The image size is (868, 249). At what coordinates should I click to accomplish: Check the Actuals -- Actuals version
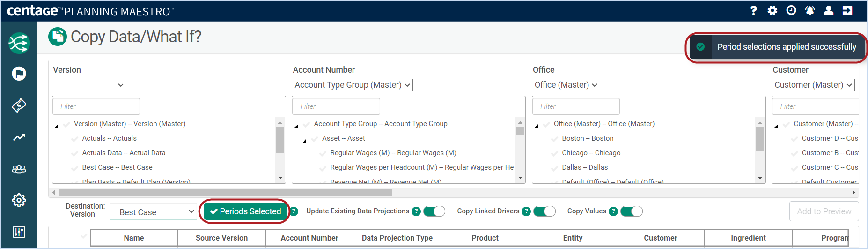[x=74, y=139]
